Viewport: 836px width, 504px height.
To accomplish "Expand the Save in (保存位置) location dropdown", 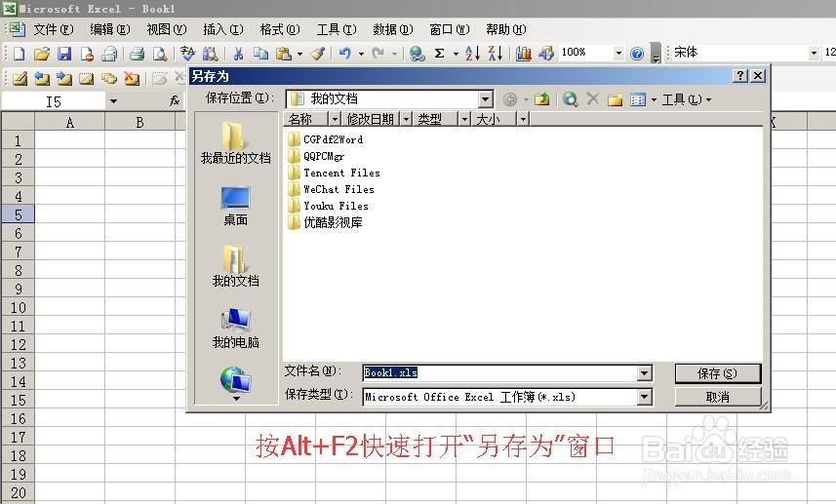I will 485,99.
